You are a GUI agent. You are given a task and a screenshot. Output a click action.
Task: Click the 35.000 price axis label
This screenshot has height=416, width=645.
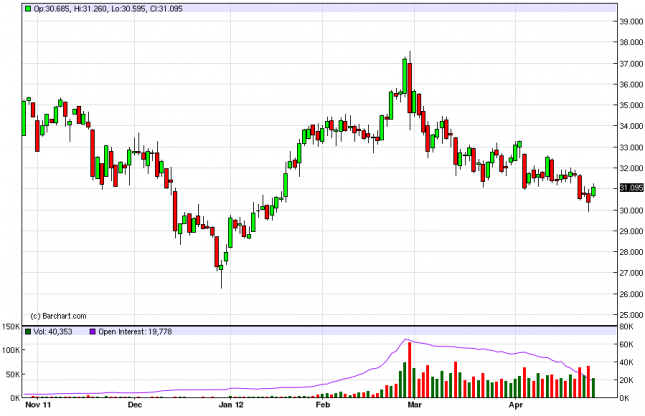point(631,105)
